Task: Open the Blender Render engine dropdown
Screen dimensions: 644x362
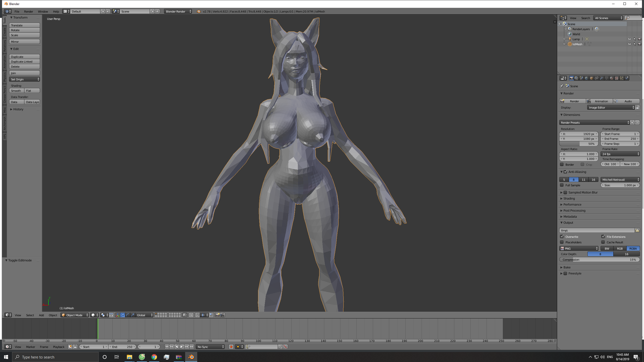Action: (x=178, y=11)
